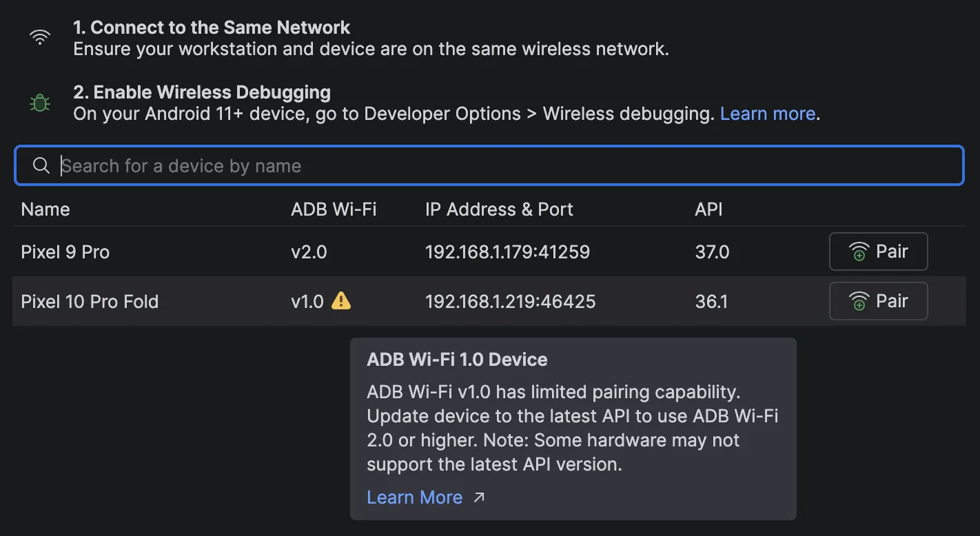
Task: Click the Enable Wireless Debugging heading
Action: 202,92
